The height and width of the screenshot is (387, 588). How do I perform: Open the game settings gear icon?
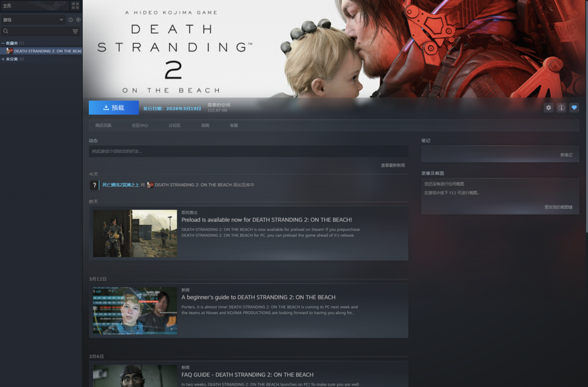click(548, 108)
